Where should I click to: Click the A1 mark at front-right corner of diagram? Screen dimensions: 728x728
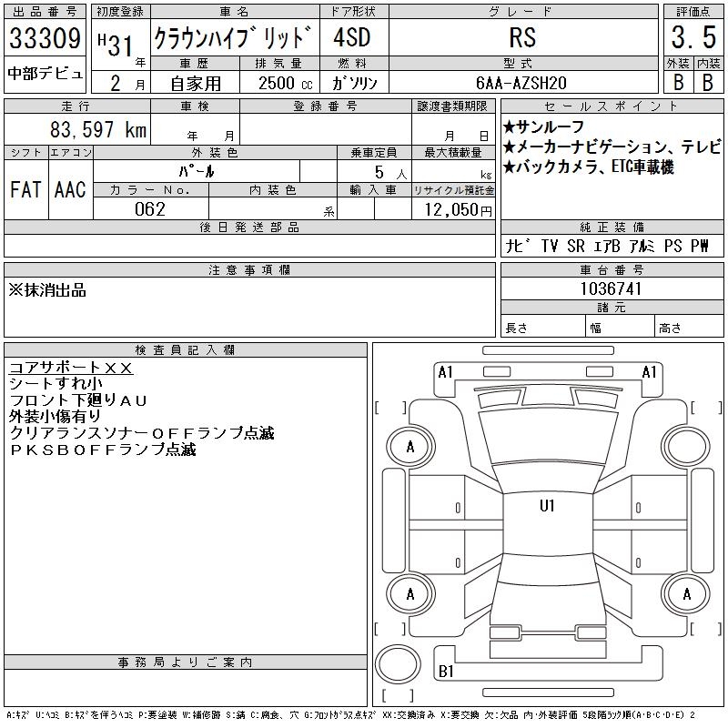tap(650, 372)
